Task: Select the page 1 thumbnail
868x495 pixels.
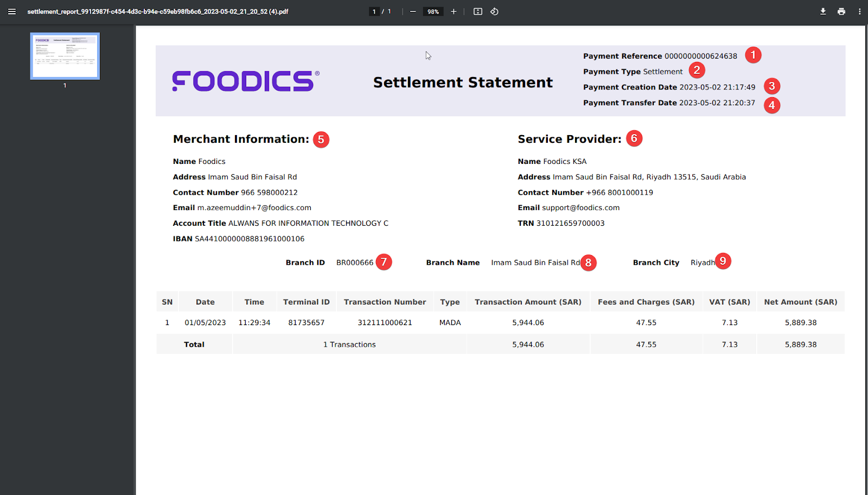Action: pyautogui.click(x=65, y=56)
